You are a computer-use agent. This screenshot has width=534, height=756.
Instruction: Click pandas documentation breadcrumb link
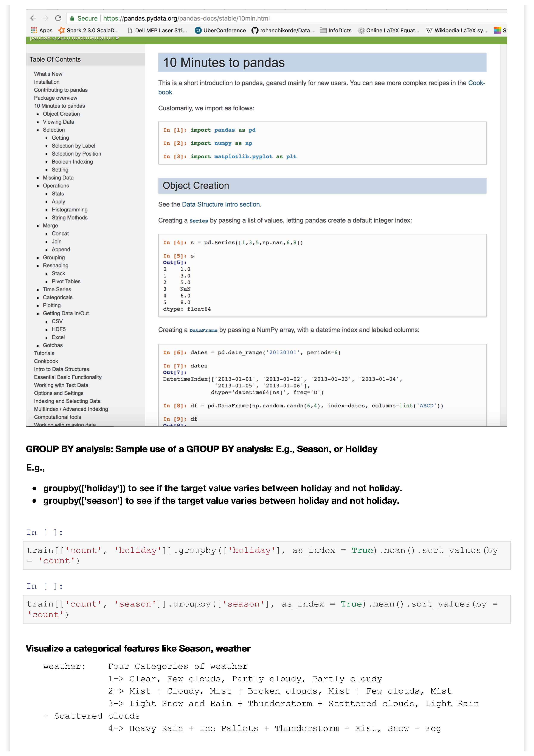[x=74, y=39]
